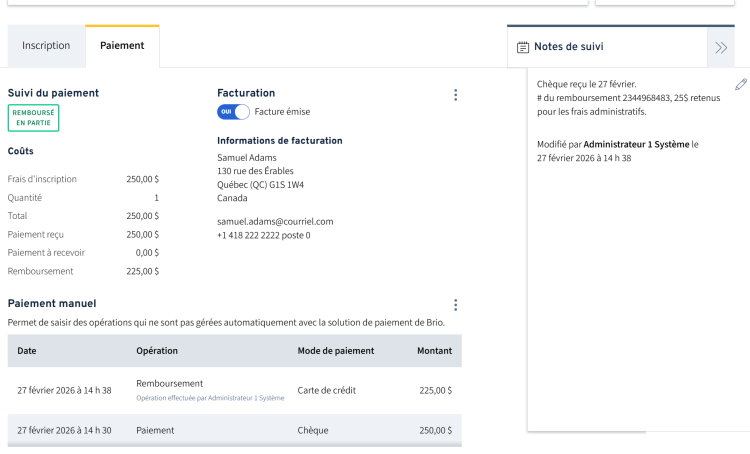
Task: Click the Opération column header
Action: [156, 351]
